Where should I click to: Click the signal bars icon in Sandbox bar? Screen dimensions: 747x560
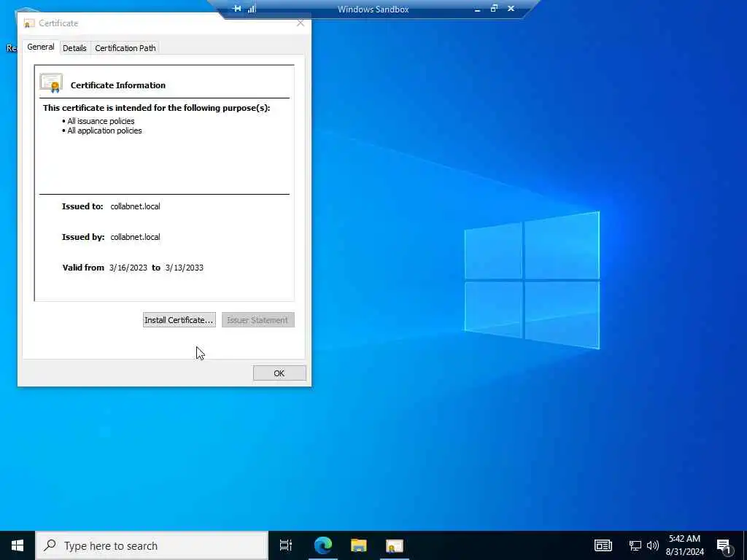[252, 9]
